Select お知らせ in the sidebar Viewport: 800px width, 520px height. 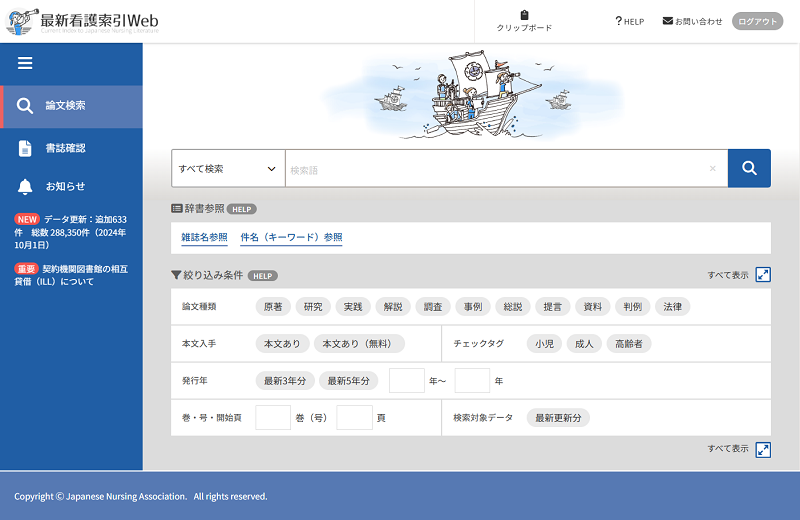[65, 187]
